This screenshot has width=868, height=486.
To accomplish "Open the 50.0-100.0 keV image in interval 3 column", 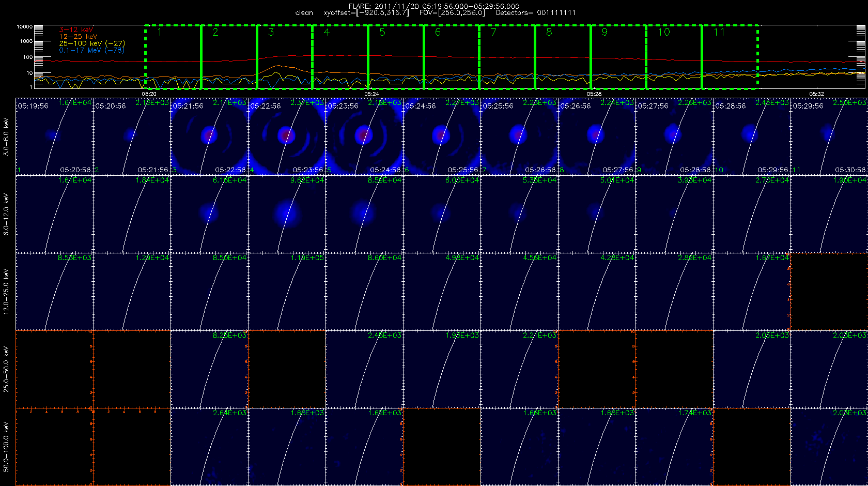I will [209, 447].
